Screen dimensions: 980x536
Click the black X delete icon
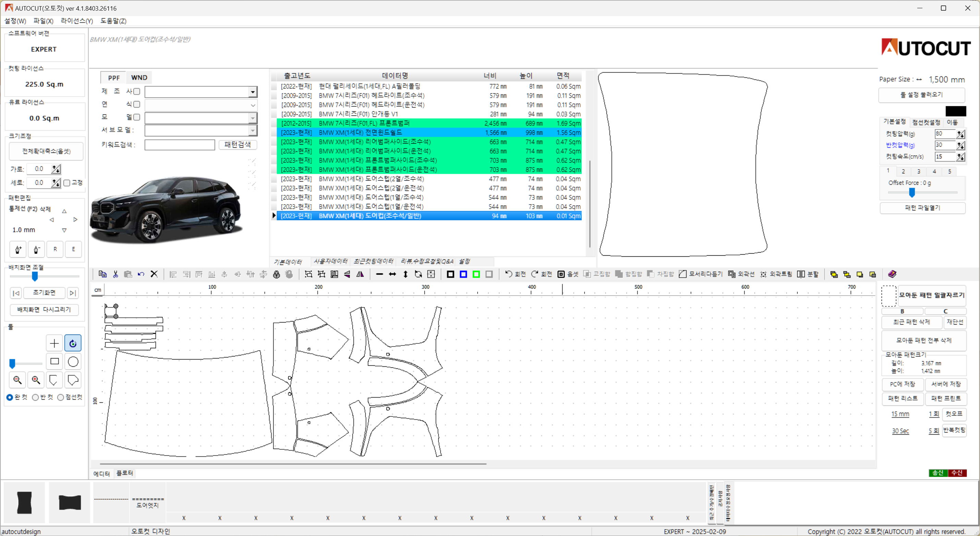(x=154, y=274)
